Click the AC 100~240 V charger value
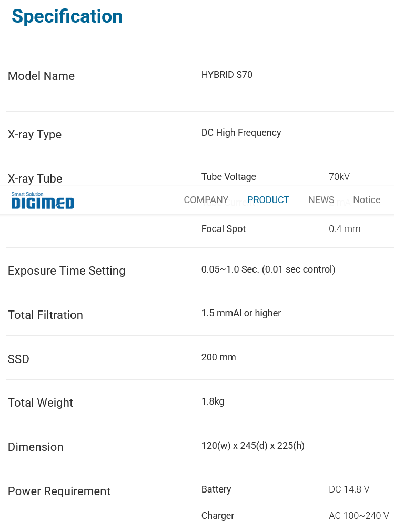Image resolution: width=394 pixels, height=532 pixels. coord(359,516)
